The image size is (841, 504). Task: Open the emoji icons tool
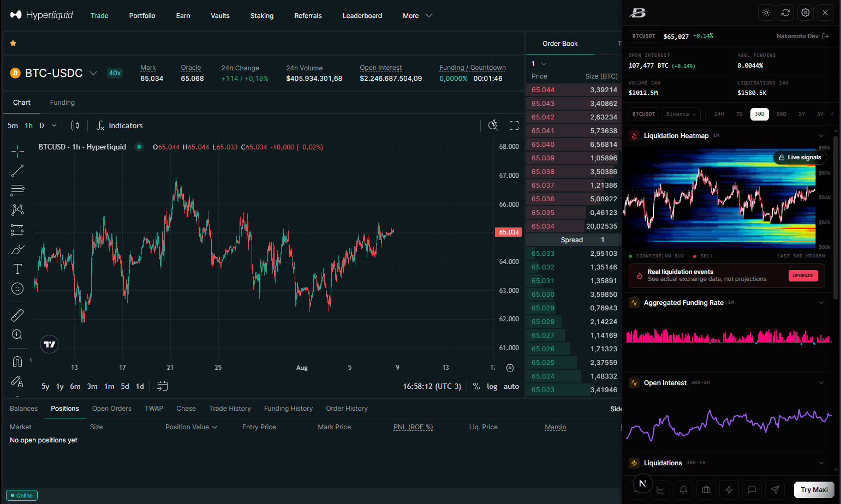point(17,289)
